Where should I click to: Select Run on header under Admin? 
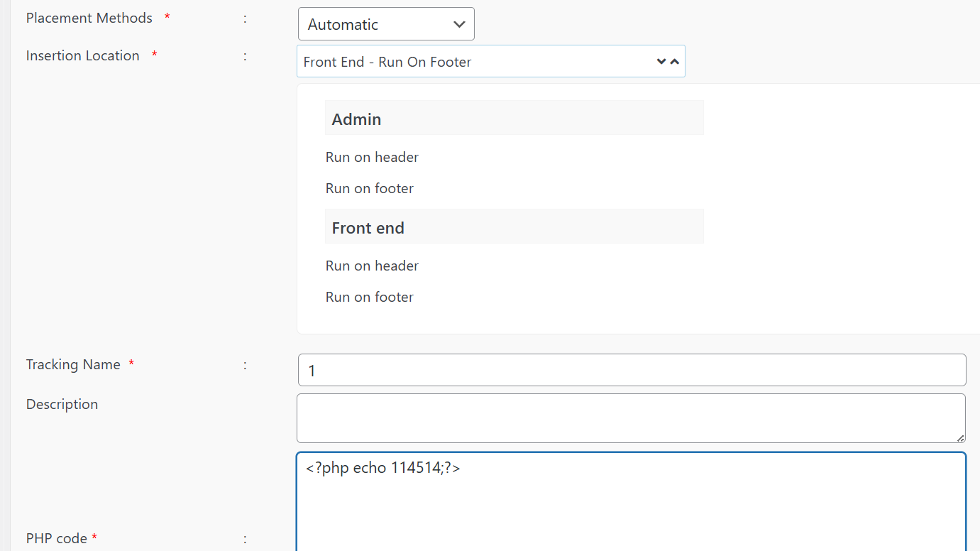pyautogui.click(x=372, y=157)
